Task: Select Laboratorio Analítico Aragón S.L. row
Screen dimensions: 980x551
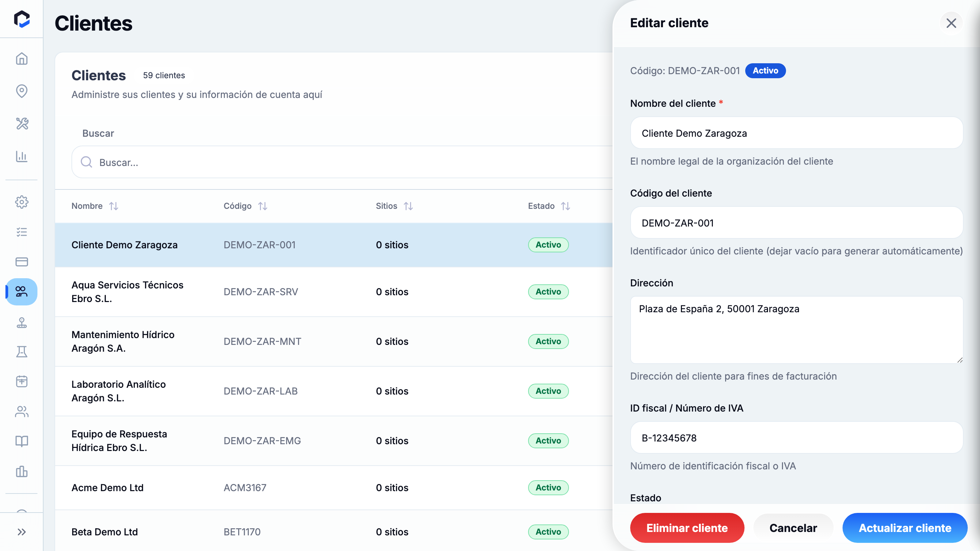Action: click(333, 391)
